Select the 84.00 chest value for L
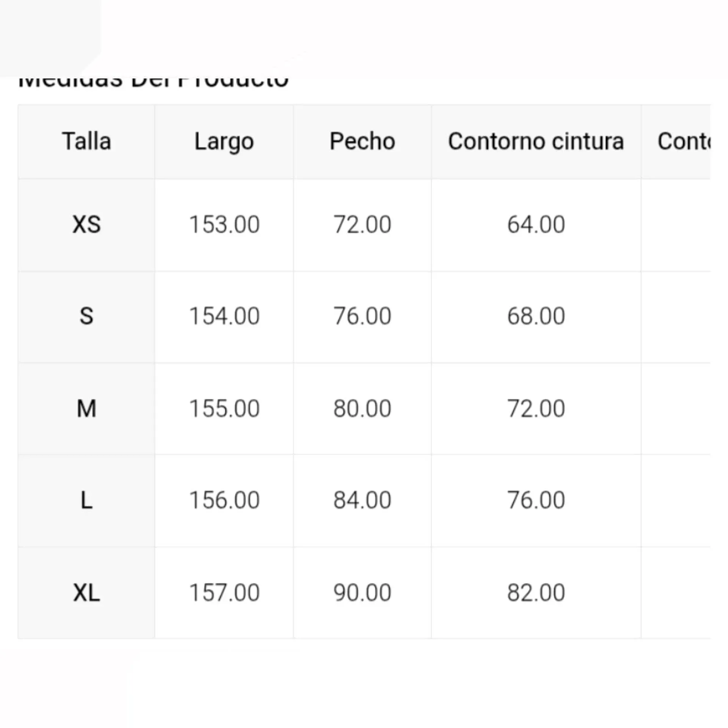Screen dimensions: 728x728 click(362, 500)
